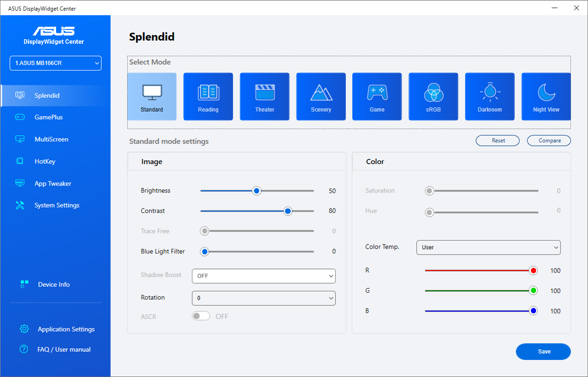Open the Shadow Boost dropdown
The height and width of the screenshot is (377, 588).
click(x=264, y=276)
